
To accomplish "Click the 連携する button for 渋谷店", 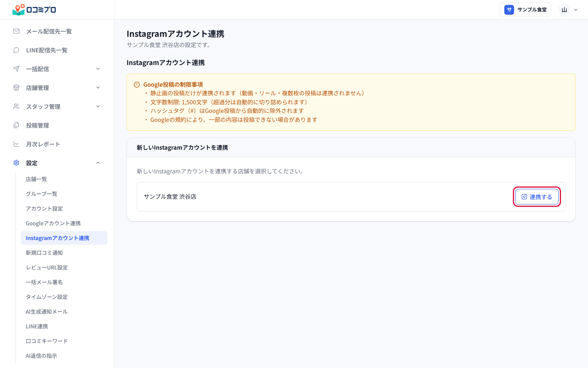I will [x=537, y=197].
